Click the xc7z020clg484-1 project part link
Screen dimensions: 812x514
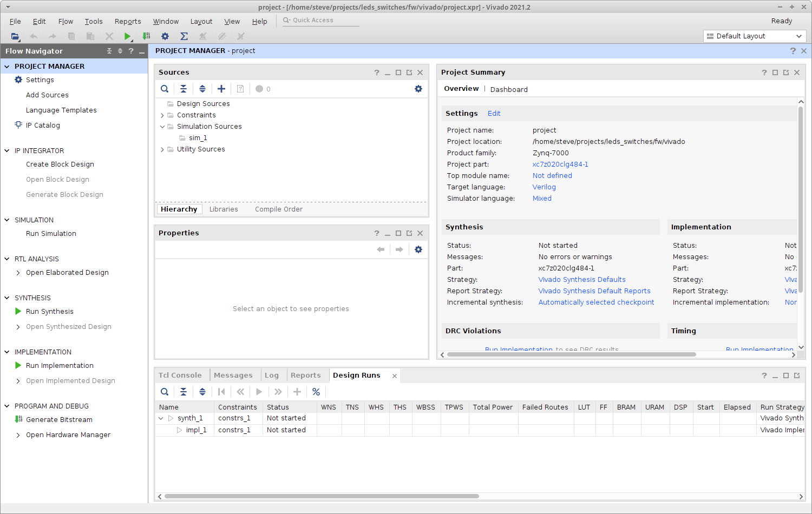tap(560, 164)
